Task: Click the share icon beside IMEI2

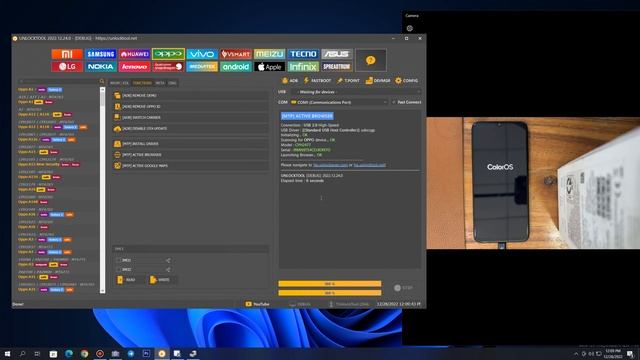Action: click(x=168, y=270)
